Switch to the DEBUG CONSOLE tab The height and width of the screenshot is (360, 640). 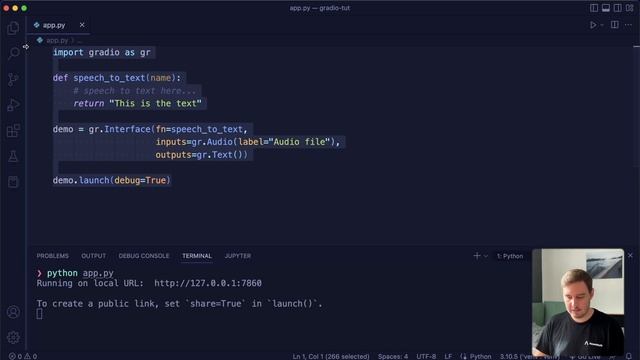tap(144, 256)
